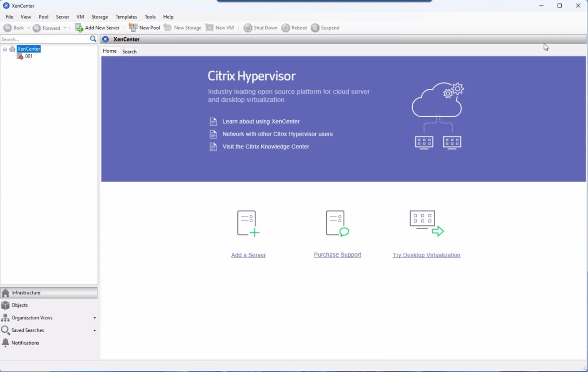Click the Shut Down toolbar icon
The width and height of the screenshot is (588, 372).
248,27
